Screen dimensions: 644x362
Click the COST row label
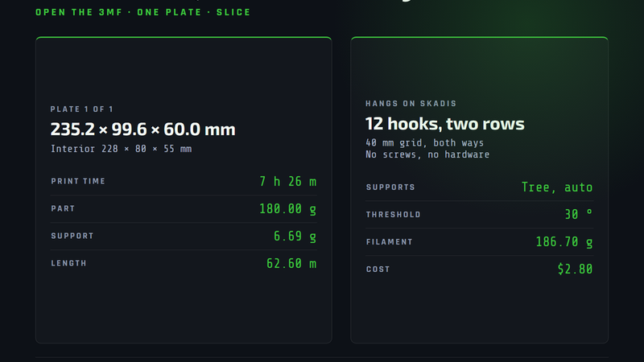[x=378, y=269]
